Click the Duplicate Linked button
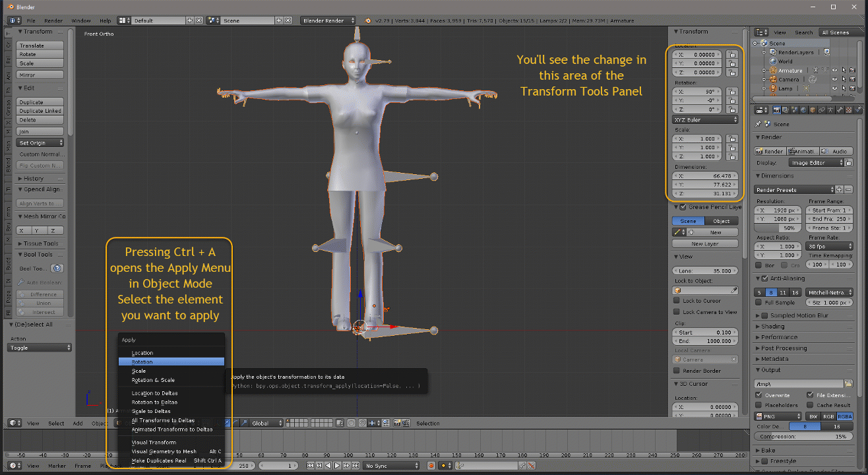 pyautogui.click(x=40, y=111)
